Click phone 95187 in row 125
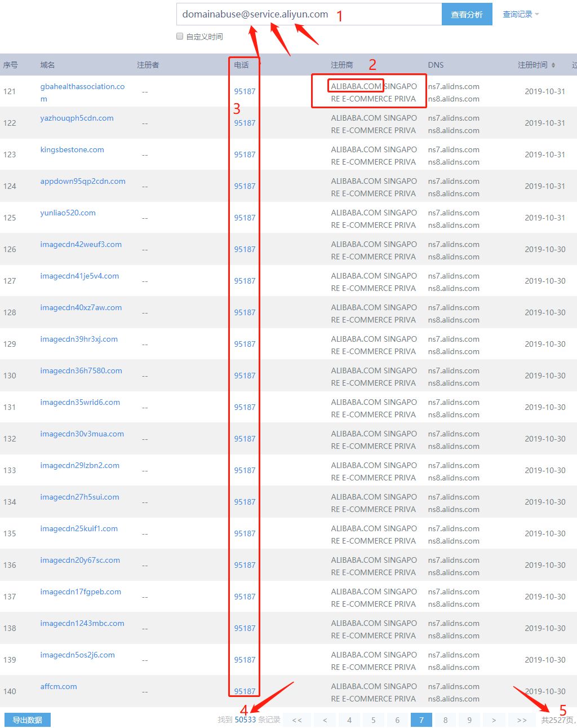 pyautogui.click(x=245, y=218)
